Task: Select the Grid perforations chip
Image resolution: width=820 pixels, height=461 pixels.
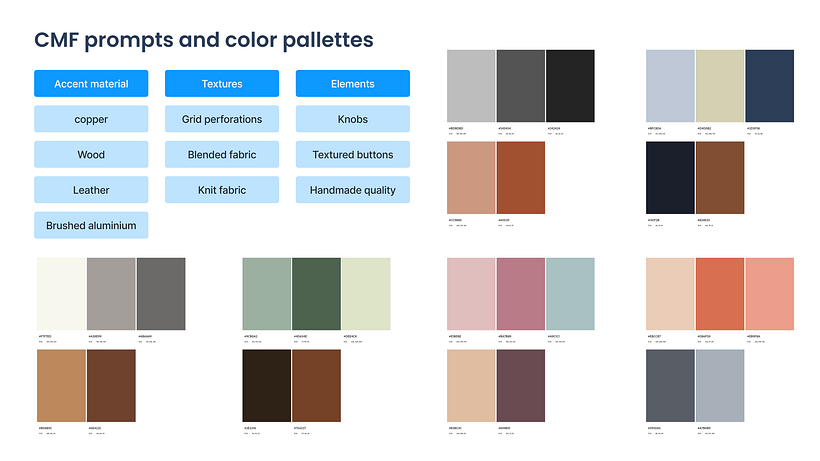Action: pos(222,119)
